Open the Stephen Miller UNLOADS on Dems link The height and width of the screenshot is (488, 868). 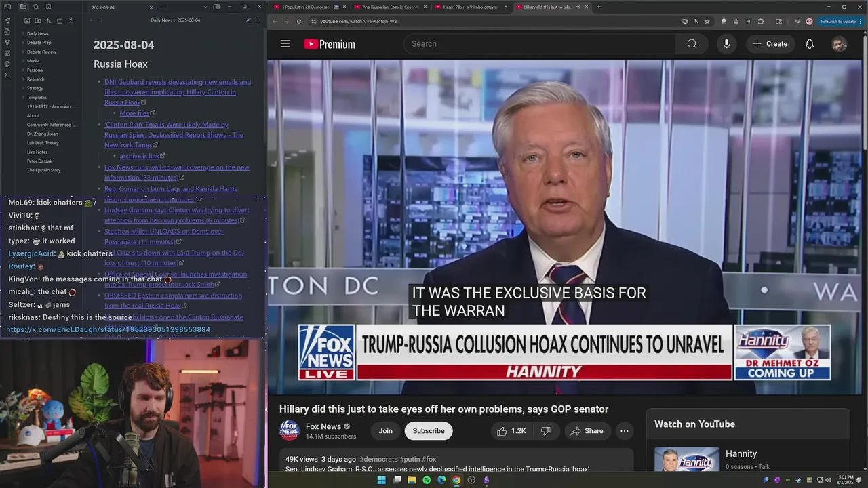(164, 237)
